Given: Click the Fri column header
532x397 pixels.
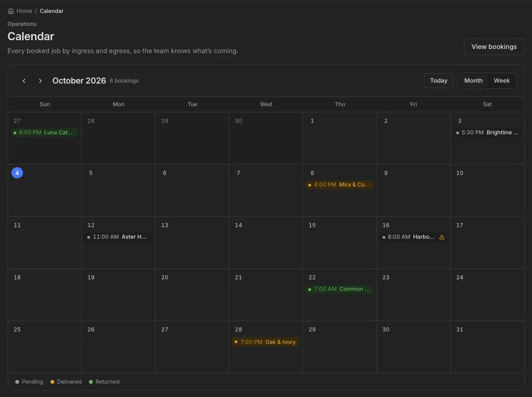Looking at the screenshot, I should tap(413, 104).
